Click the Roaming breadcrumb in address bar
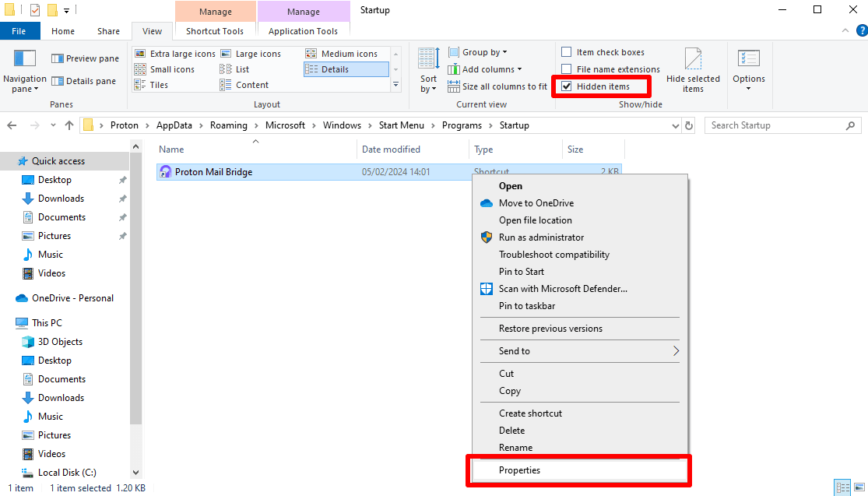Viewport: 868px width, 496px height. point(229,125)
